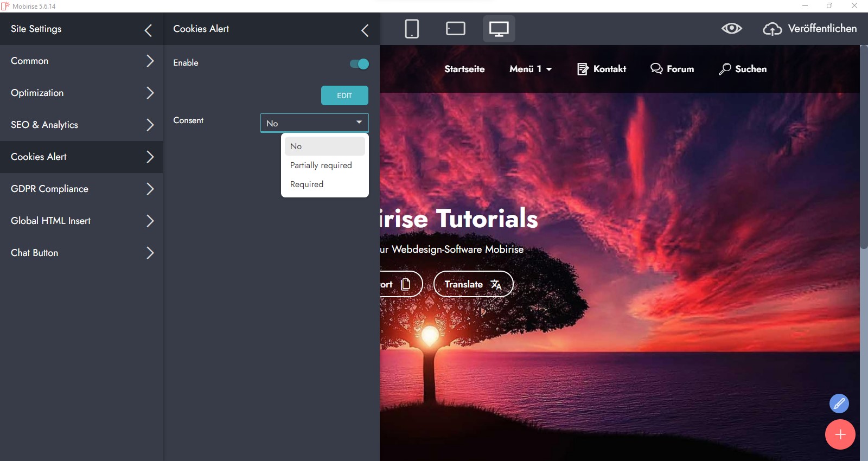Switch to tablet view icon
Screen dimensions: 868x461
[x=455, y=29]
